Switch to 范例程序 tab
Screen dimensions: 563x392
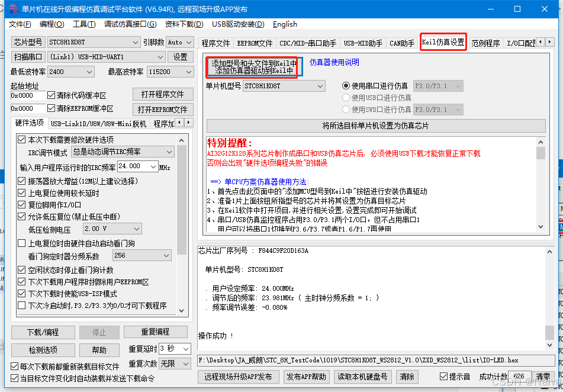point(485,43)
